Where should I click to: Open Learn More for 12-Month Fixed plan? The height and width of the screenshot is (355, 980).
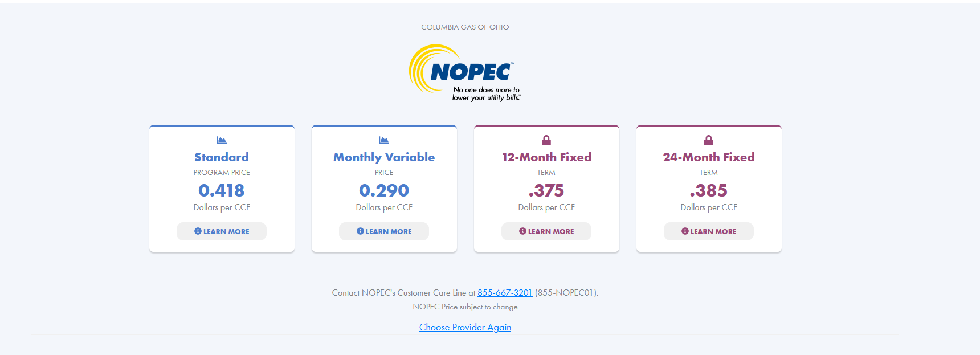click(546, 231)
